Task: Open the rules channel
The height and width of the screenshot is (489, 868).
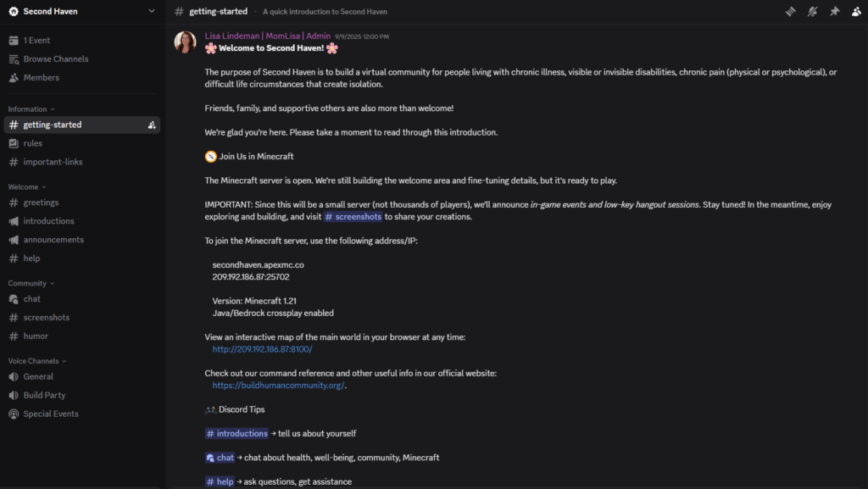Action: pyautogui.click(x=32, y=143)
